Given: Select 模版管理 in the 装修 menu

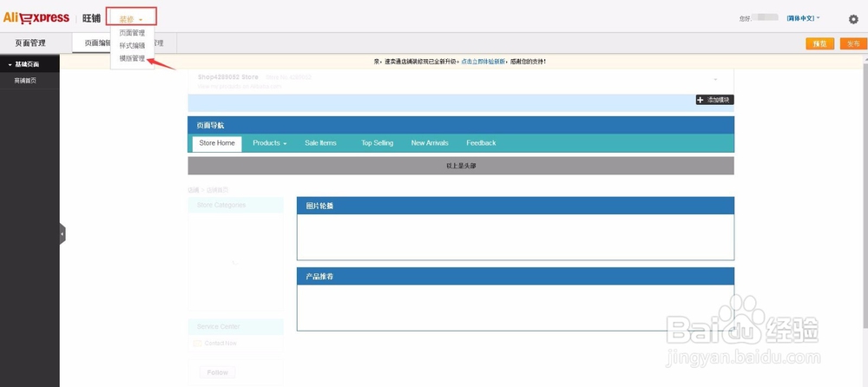Looking at the screenshot, I should 132,58.
